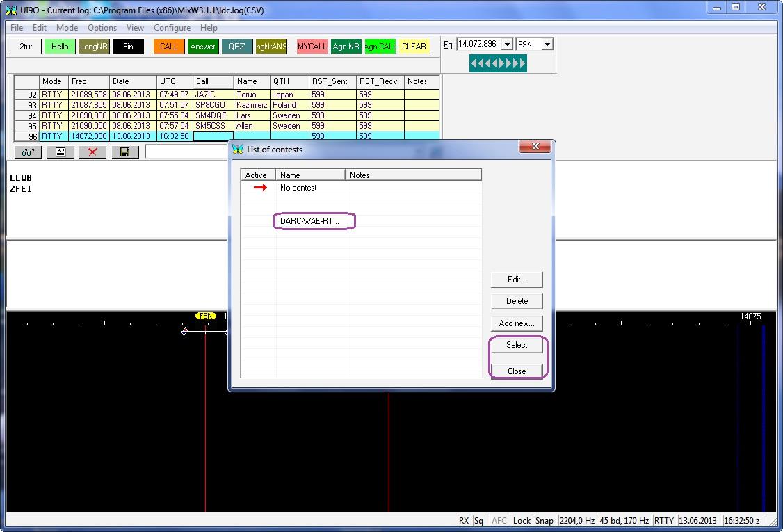Open the QSO details card icon
Viewport: 783px width, 532px height.
tap(60, 152)
